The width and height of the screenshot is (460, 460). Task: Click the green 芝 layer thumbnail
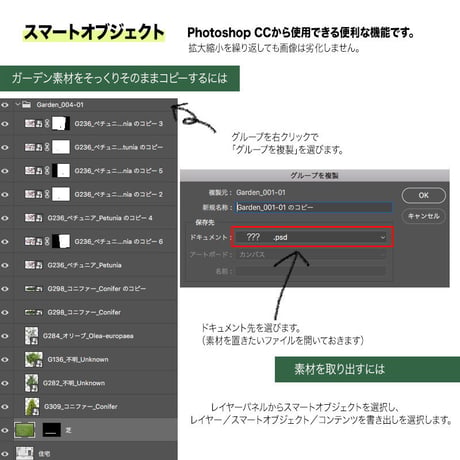pyautogui.click(x=25, y=430)
